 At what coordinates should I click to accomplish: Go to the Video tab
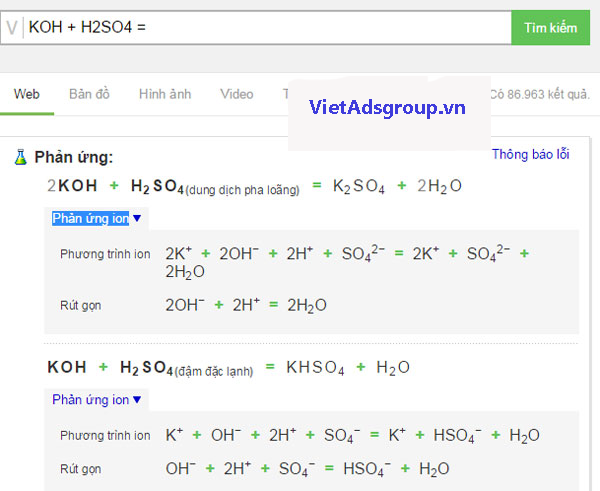tap(237, 94)
